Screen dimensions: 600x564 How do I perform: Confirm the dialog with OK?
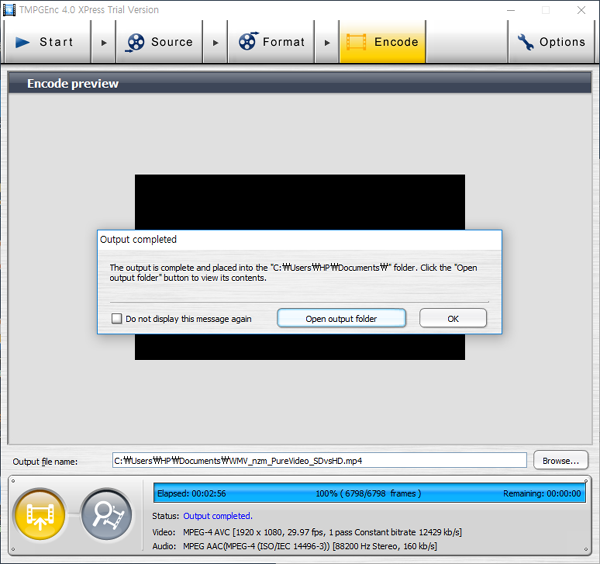(x=453, y=318)
